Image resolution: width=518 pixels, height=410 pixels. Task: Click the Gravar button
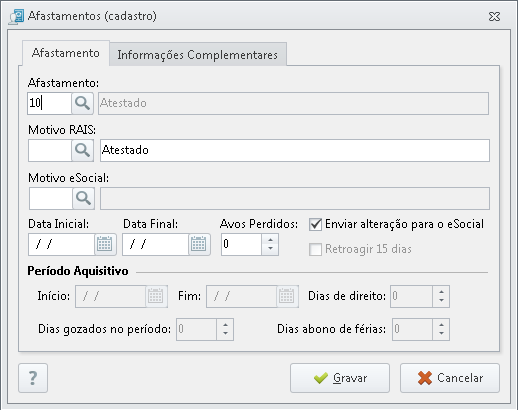click(340, 378)
